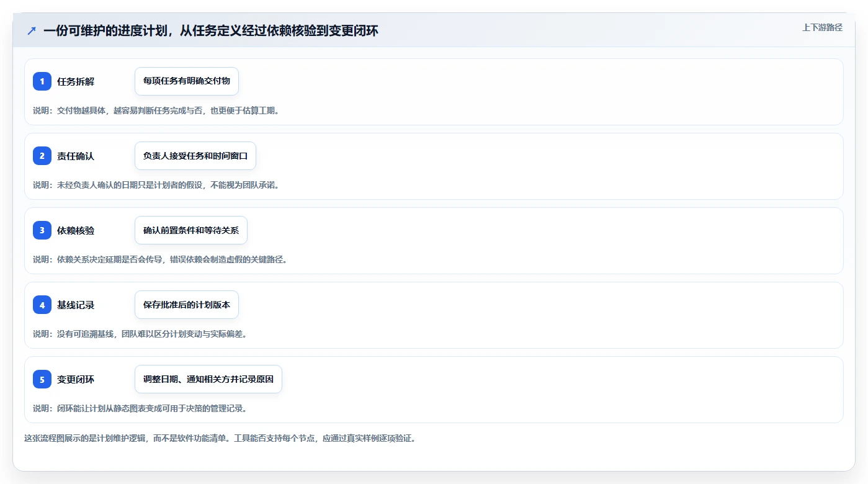Click the note starting 说明:闭环能让计划

pyautogui.click(x=140, y=408)
